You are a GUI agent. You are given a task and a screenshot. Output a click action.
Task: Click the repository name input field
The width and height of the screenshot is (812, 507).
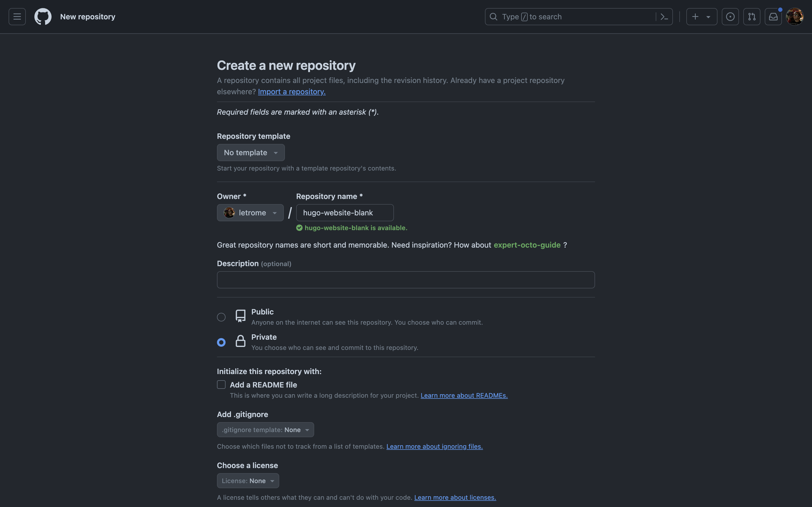[345, 213]
